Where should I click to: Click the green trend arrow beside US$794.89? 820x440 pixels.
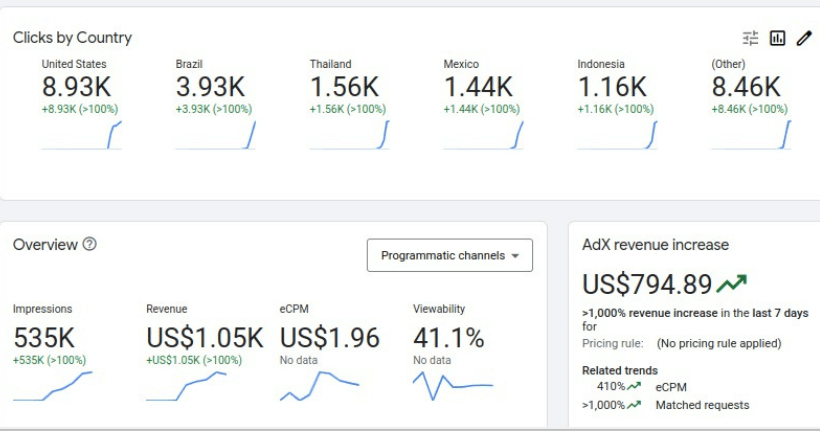(x=731, y=284)
